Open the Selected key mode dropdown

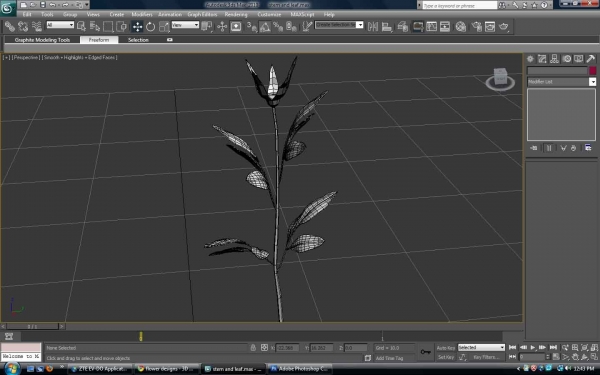tap(481, 347)
